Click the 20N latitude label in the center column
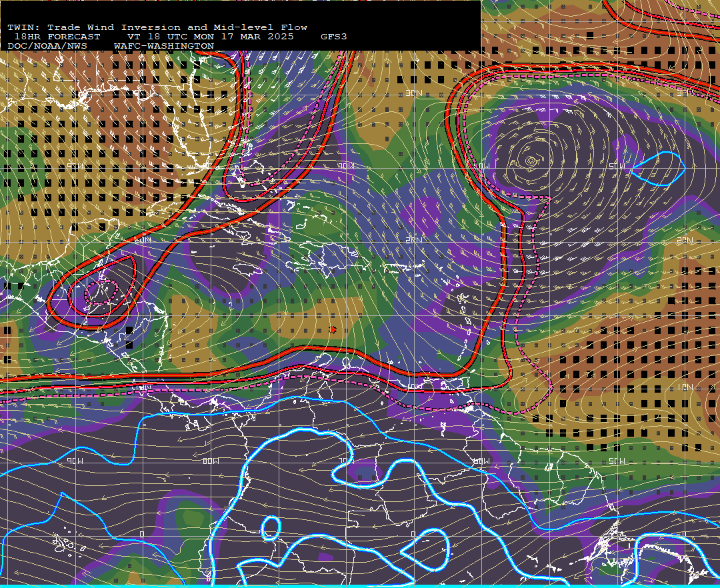720x588 pixels. click(414, 241)
